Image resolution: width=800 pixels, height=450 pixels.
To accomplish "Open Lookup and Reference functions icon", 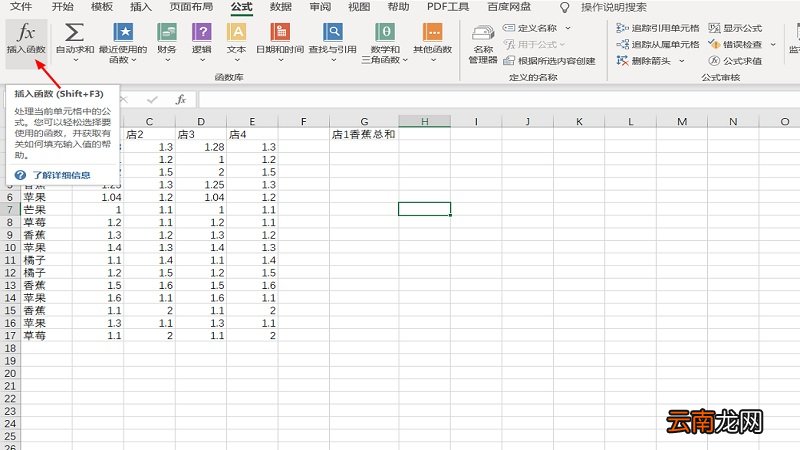I will pos(333,32).
